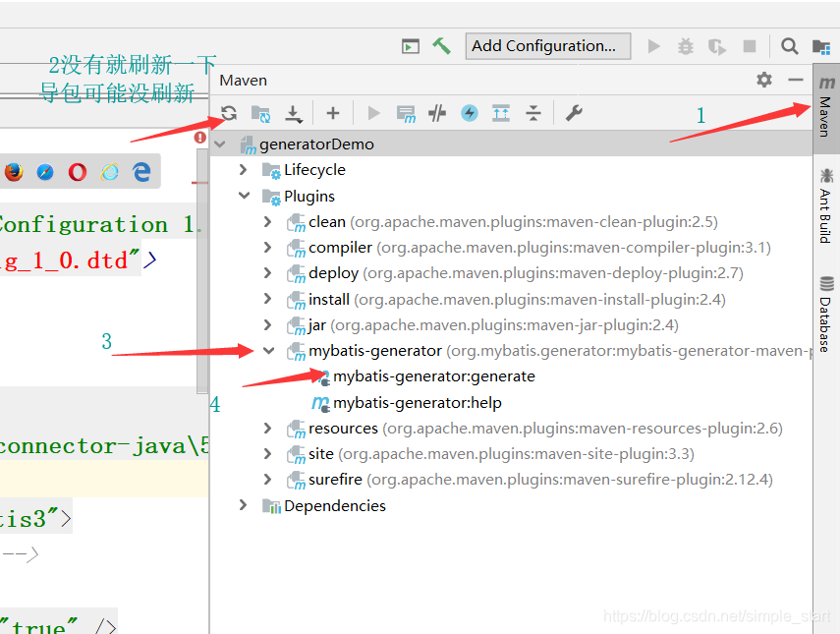
Task: Select the resources plugin row
Action: click(x=512, y=429)
